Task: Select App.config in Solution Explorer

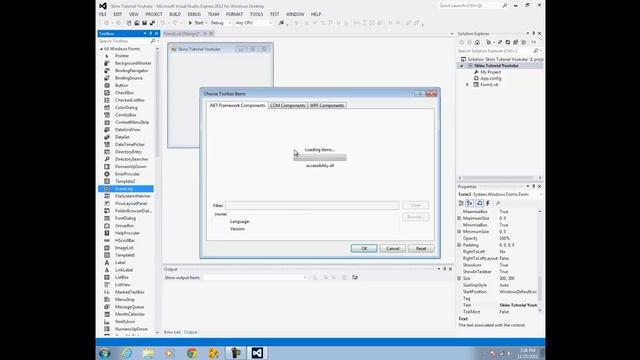Action: (x=491, y=78)
